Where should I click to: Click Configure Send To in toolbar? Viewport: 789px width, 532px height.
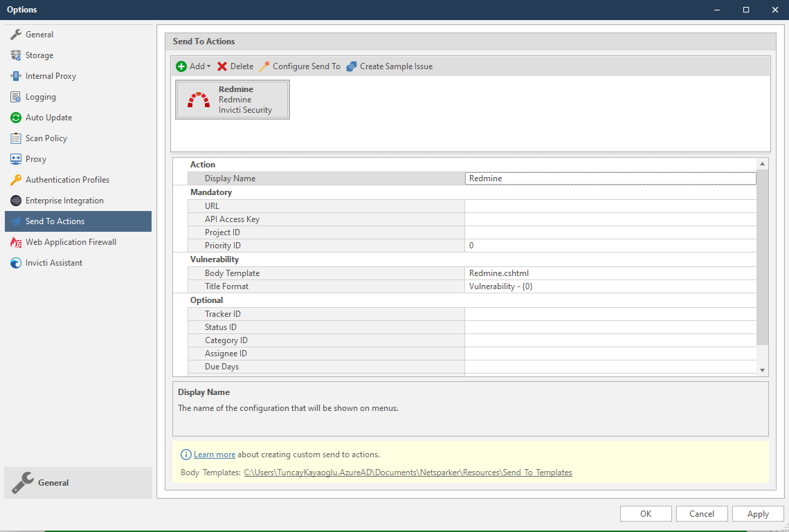coord(299,66)
